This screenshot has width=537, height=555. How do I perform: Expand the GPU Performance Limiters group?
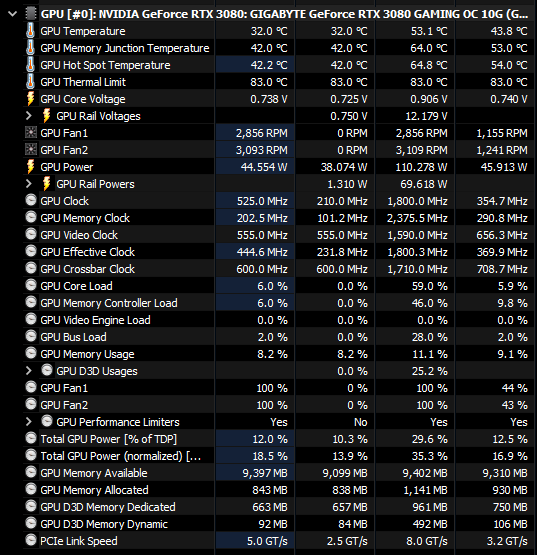pyautogui.click(x=29, y=422)
